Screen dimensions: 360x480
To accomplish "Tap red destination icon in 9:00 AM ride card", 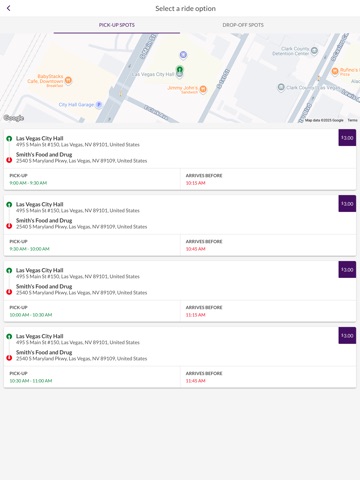I will [x=9, y=160].
